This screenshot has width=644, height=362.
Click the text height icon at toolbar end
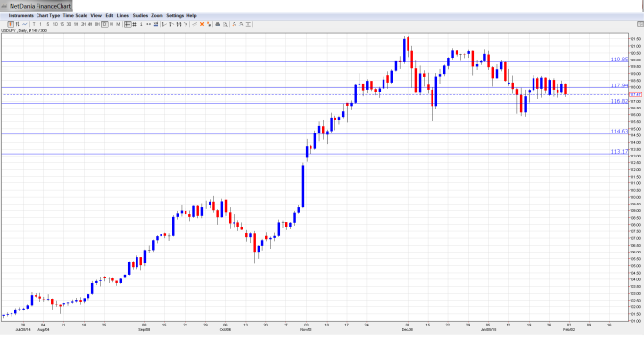click(x=248, y=25)
